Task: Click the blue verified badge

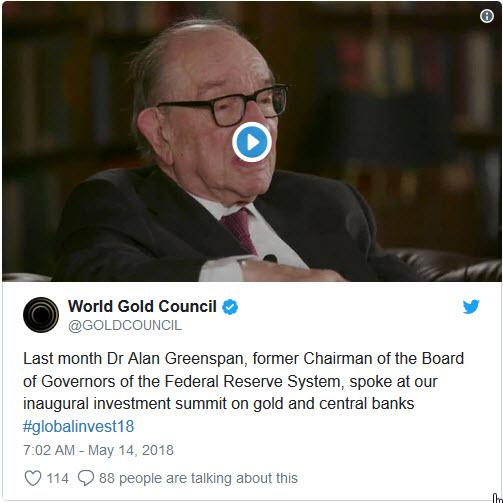Action: tap(230, 307)
